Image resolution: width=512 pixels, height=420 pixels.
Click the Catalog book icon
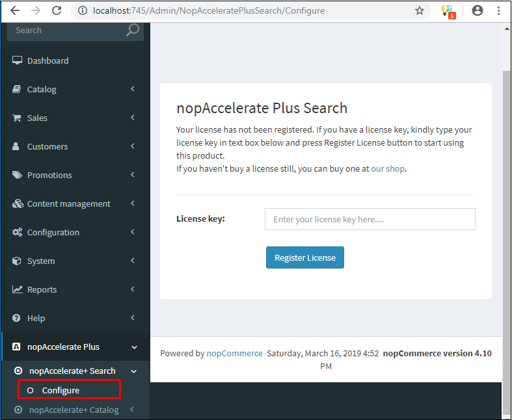point(18,89)
